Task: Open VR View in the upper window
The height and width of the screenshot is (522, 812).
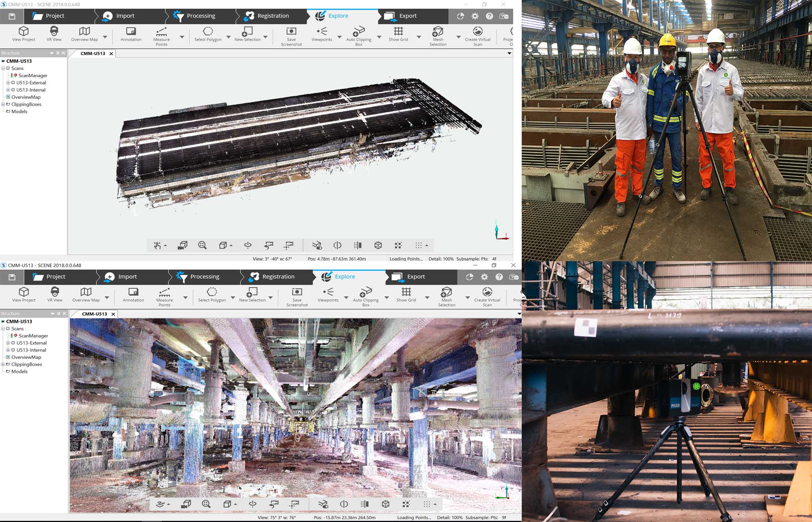Action: (x=54, y=32)
